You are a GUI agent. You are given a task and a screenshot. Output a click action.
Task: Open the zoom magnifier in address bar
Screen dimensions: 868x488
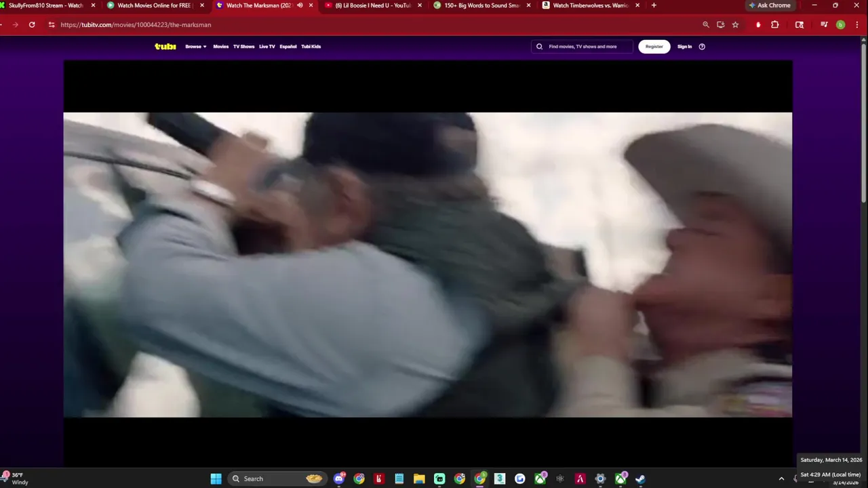point(706,24)
